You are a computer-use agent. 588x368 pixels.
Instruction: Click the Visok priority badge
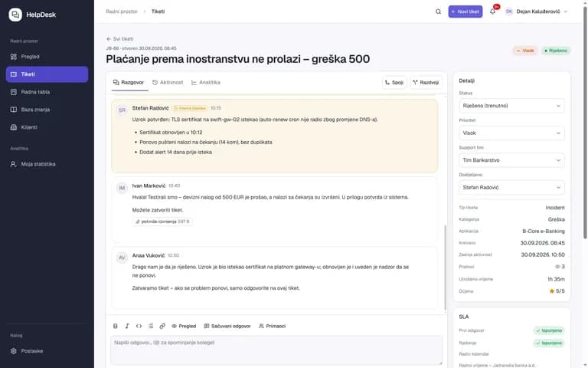[525, 51]
